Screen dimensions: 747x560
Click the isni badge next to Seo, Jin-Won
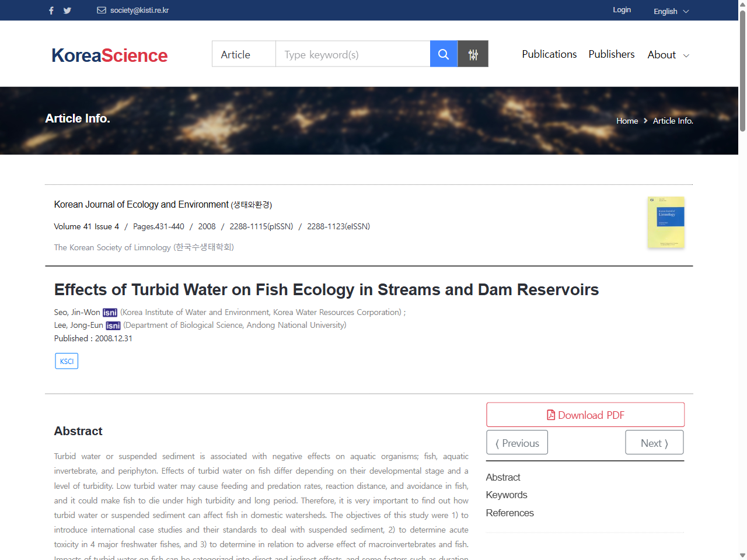tap(110, 312)
